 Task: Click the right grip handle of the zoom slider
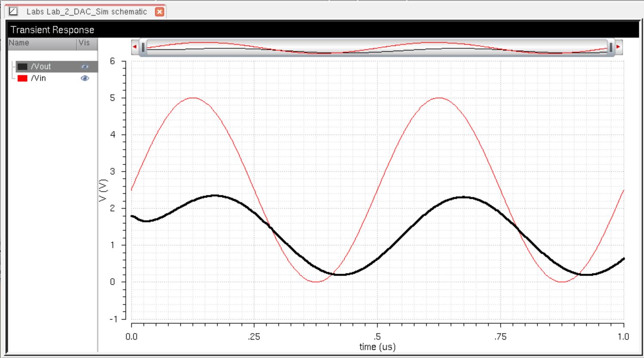(610, 47)
